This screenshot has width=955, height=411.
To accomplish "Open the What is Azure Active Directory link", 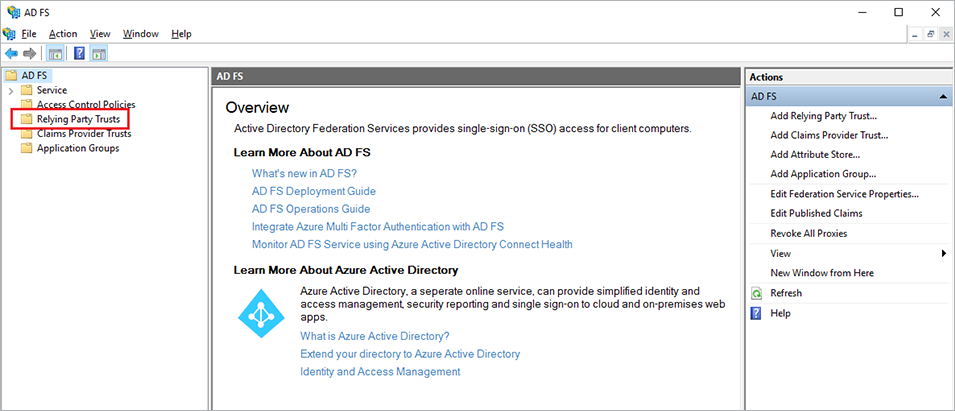I will [x=375, y=336].
